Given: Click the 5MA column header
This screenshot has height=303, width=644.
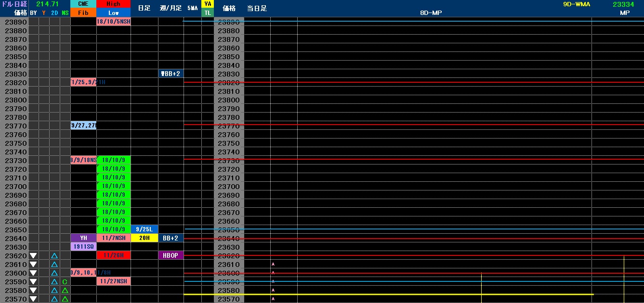Looking at the screenshot, I should [x=193, y=8].
